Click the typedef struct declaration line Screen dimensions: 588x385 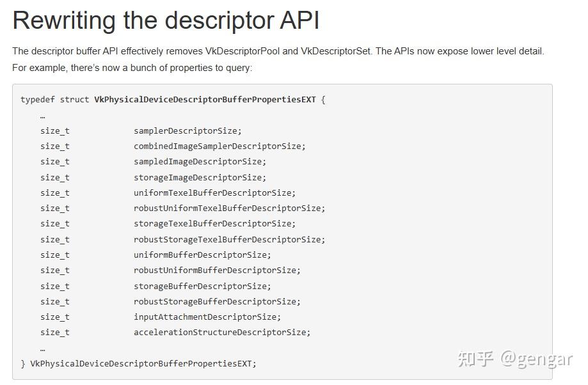coord(173,100)
